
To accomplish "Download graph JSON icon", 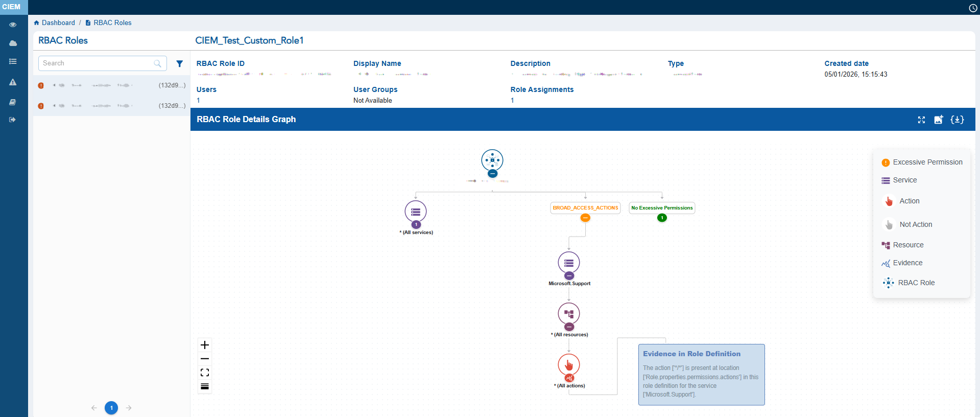I will pyautogui.click(x=957, y=120).
